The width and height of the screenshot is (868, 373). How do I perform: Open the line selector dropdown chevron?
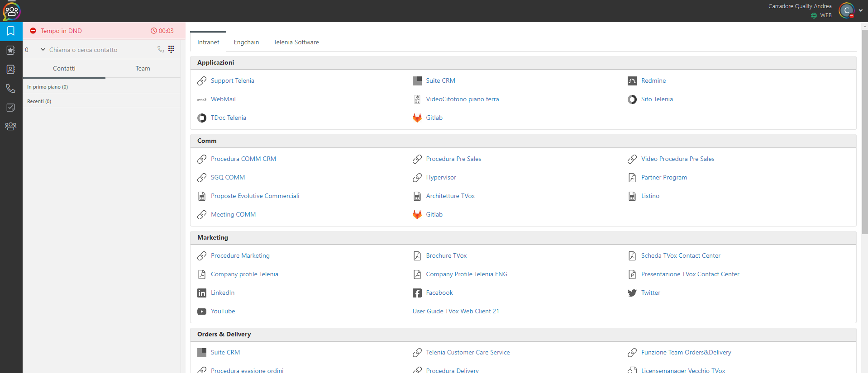(x=43, y=50)
